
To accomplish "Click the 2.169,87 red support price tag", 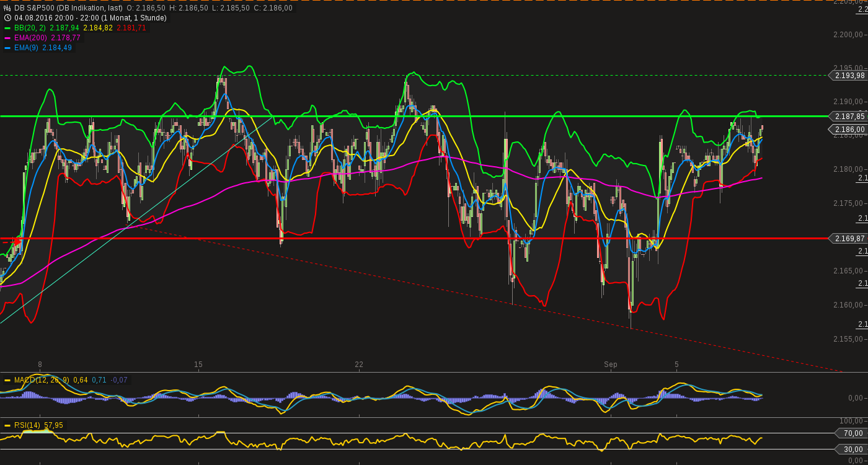I will point(849,238).
